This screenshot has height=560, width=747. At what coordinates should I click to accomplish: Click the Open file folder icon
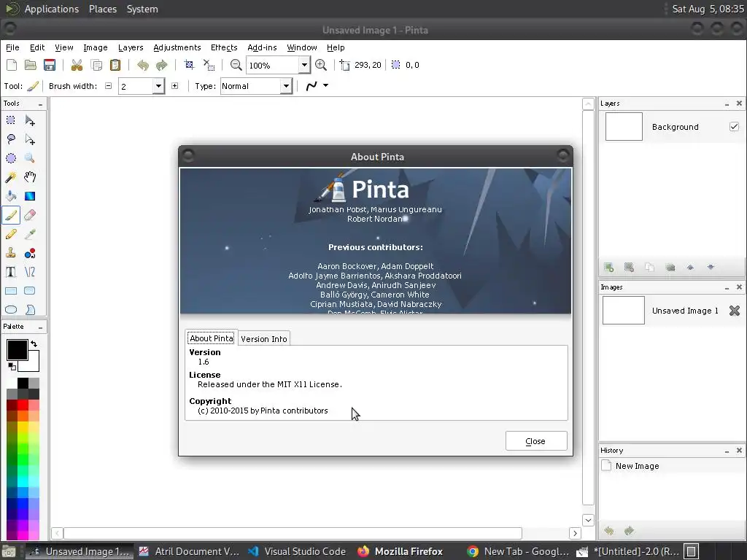click(31, 65)
